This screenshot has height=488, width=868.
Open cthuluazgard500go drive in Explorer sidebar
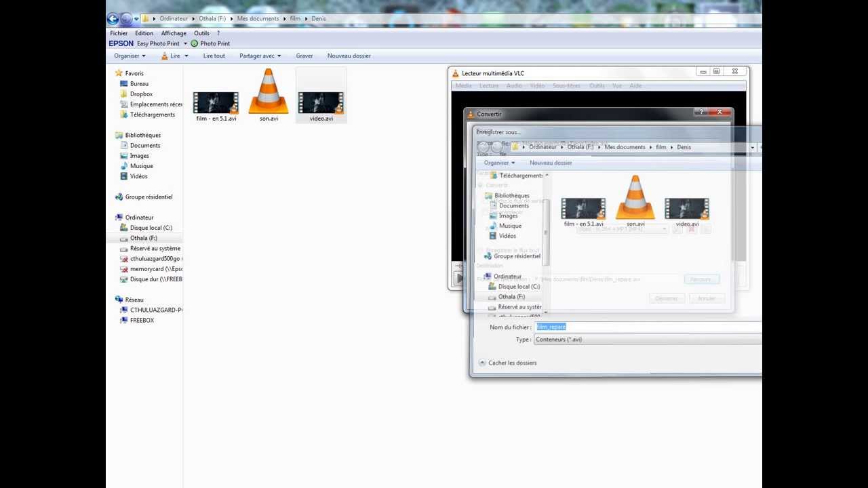[151, 258]
